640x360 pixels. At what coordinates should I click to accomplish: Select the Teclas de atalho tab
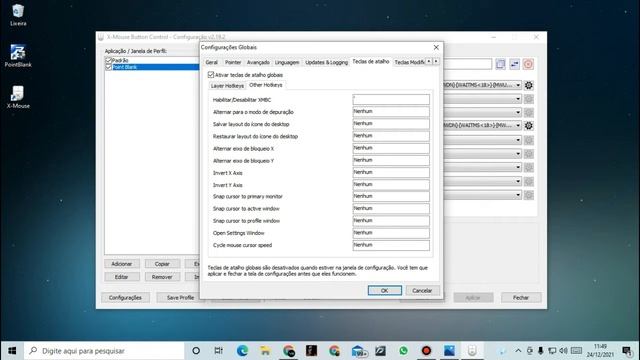pos(371,62)
